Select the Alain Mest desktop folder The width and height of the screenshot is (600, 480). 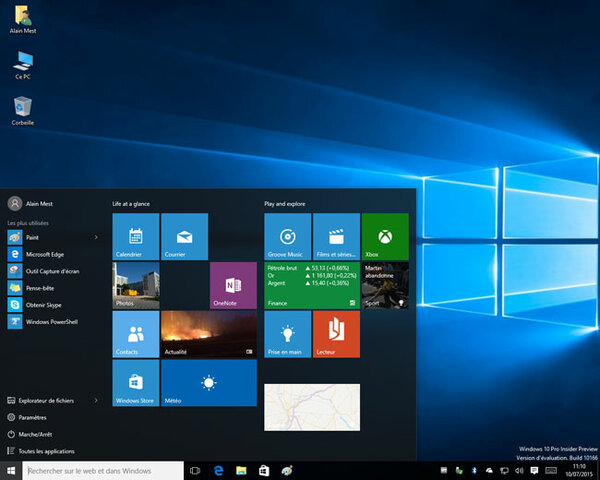23,19
